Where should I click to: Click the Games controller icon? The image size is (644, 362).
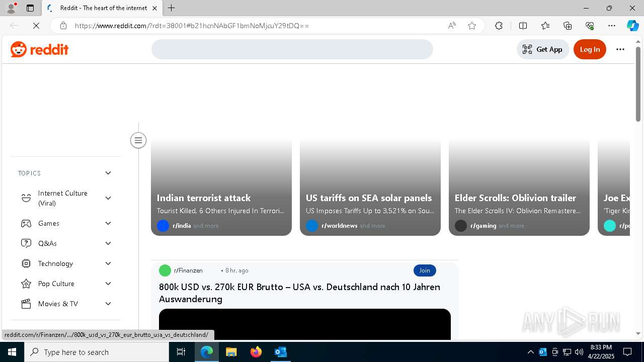tap(26, 223)
